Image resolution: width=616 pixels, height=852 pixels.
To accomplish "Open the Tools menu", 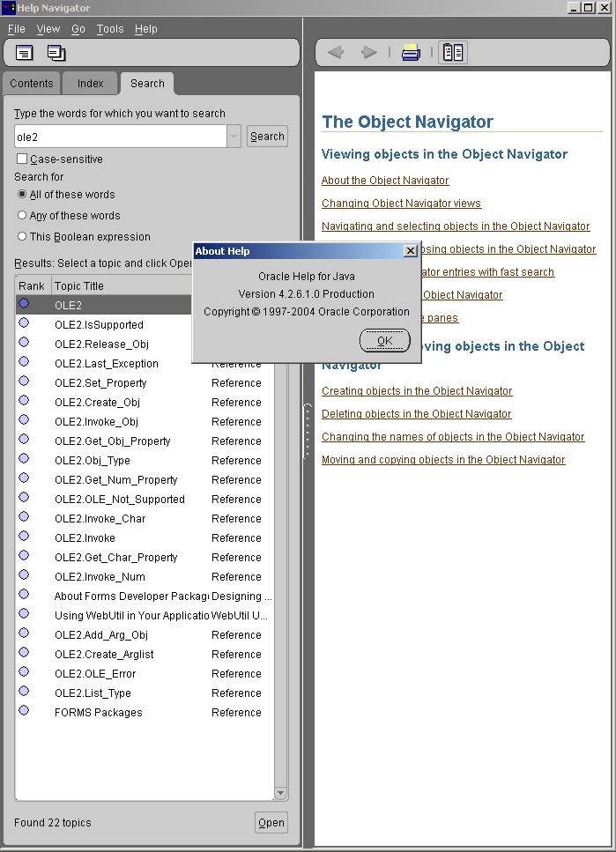I will pyautogui.click(x=110, y=29).
